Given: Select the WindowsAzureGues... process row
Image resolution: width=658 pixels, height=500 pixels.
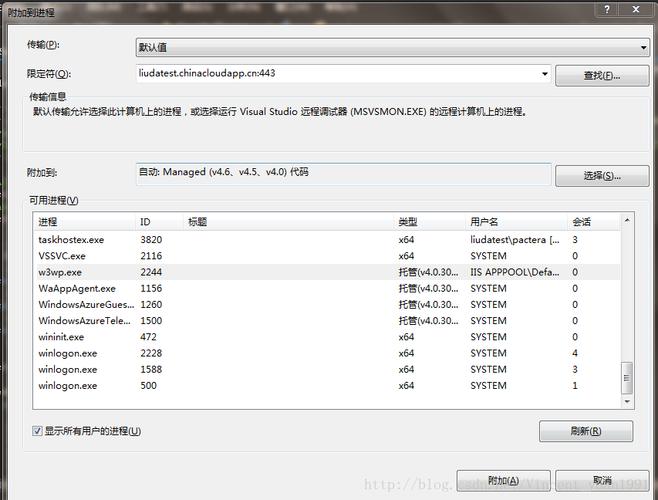Looking at the screenshot, I should tap(326, 305).
